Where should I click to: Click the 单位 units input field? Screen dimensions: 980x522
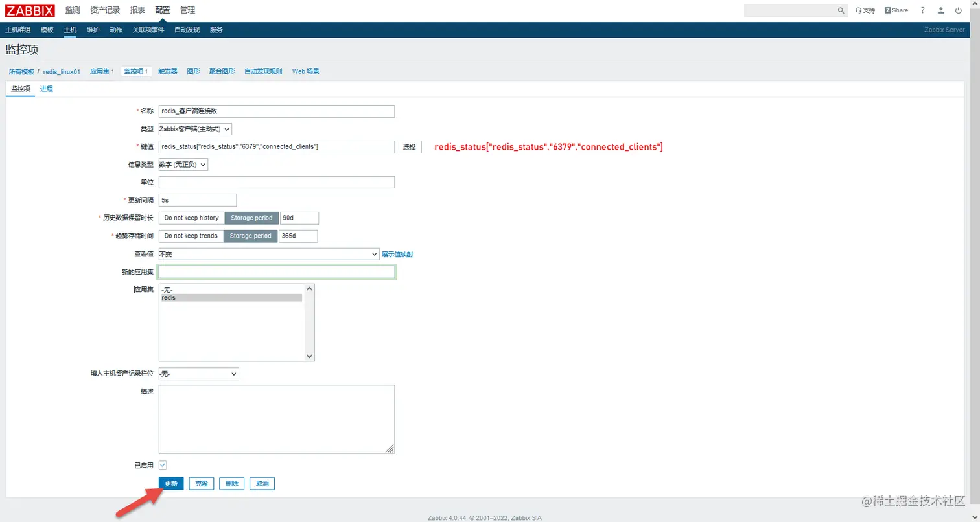[277, 182]
